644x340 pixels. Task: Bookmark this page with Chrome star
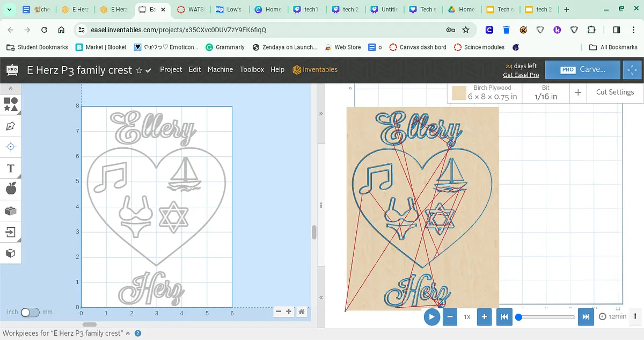(x=466, y=30)
